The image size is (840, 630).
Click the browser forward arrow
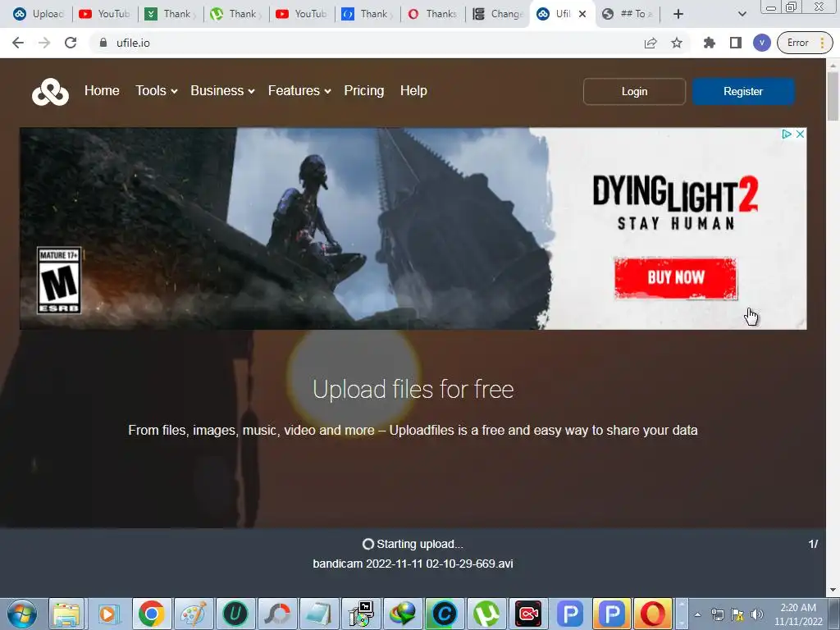44,43
